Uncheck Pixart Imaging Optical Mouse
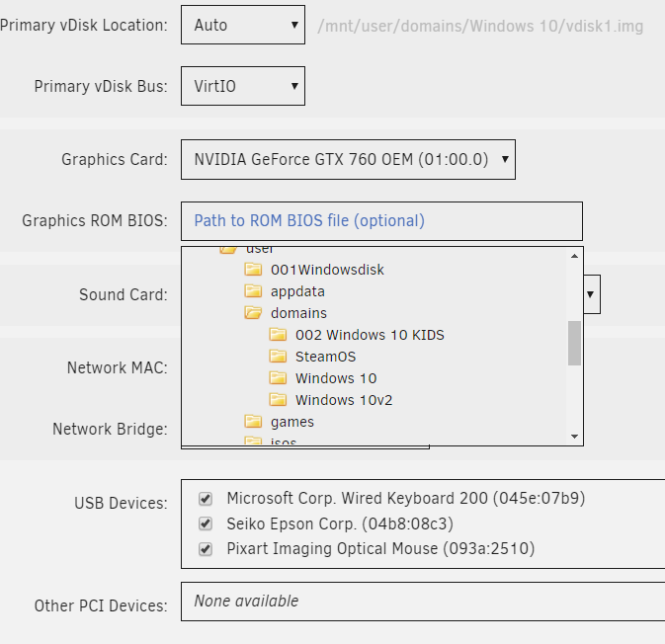Screen dimensions: 665x644 206,549
